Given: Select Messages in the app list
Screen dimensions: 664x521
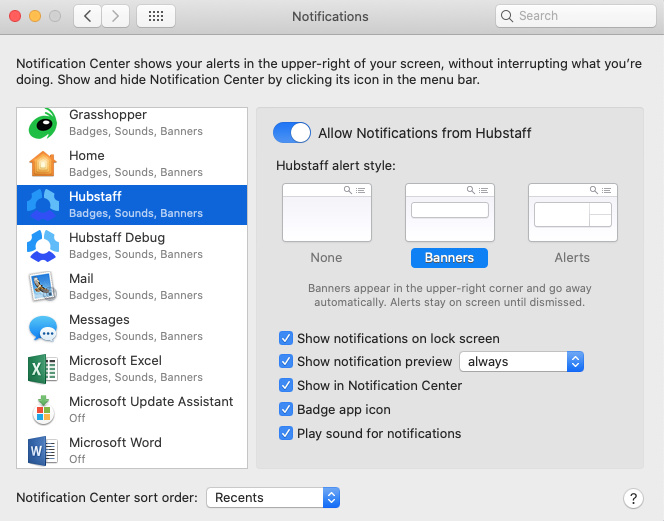Looking at the screenshot, I should tap(132, 328).
